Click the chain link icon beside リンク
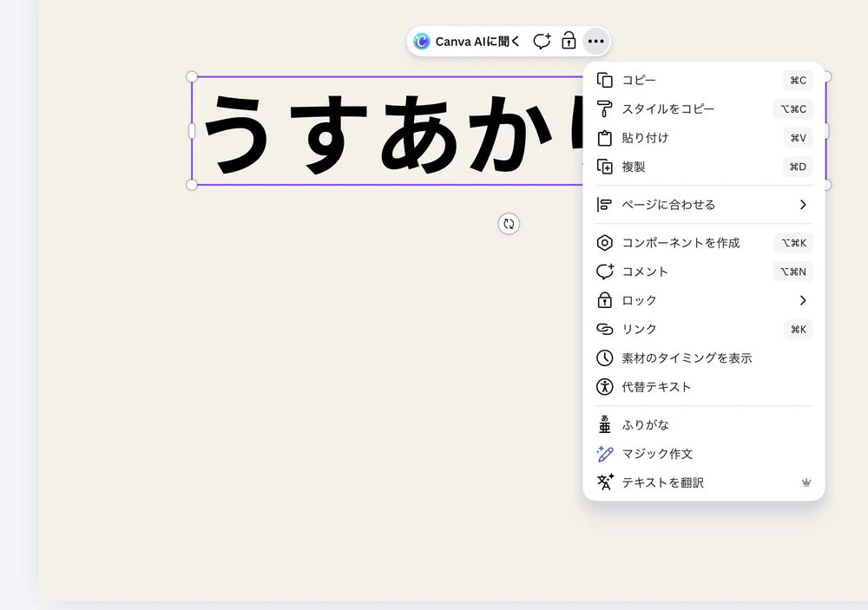868x610 pixels. pyautogui.click(x=604, y=330)
